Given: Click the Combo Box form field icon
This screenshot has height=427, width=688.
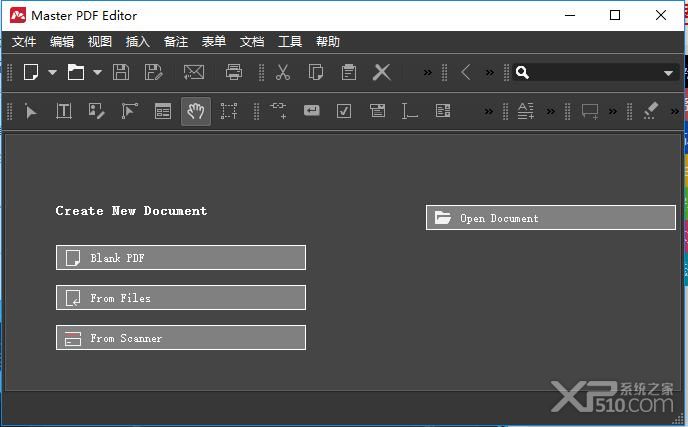Looking at the screenshot, I should (x=377, y=111).
